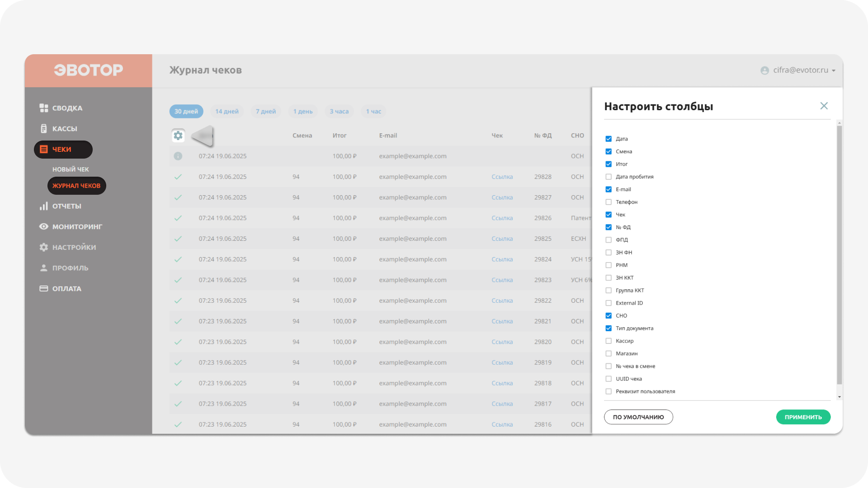The image size is (868, 488).
Task: Select the 14 дней period filter
Action: click(227, 112)
